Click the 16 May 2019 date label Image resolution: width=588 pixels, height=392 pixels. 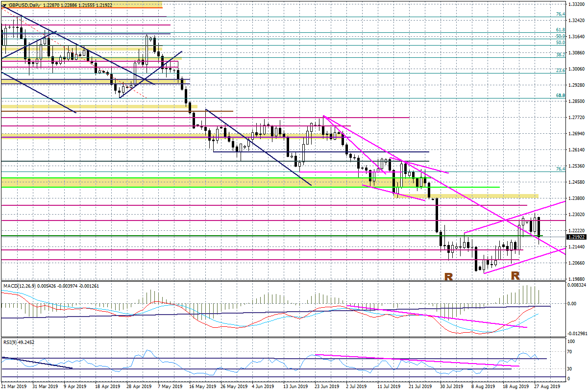pos(202,387)
